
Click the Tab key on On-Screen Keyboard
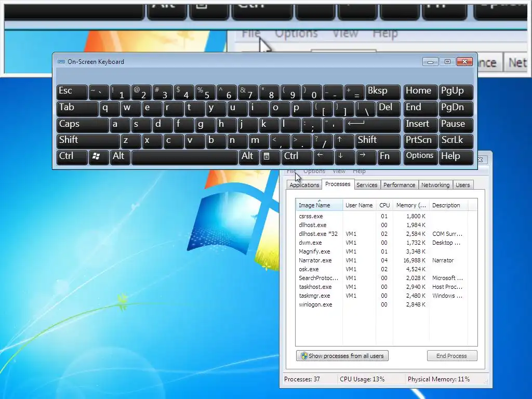[77, 109]
